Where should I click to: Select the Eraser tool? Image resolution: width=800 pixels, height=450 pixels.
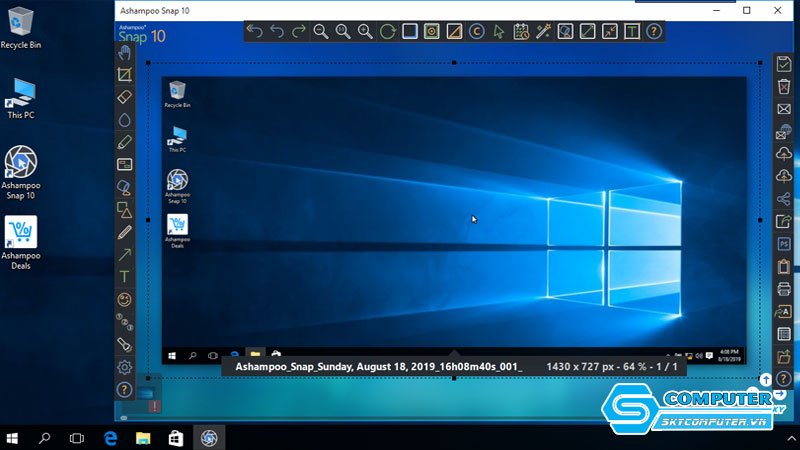(125, 97)
